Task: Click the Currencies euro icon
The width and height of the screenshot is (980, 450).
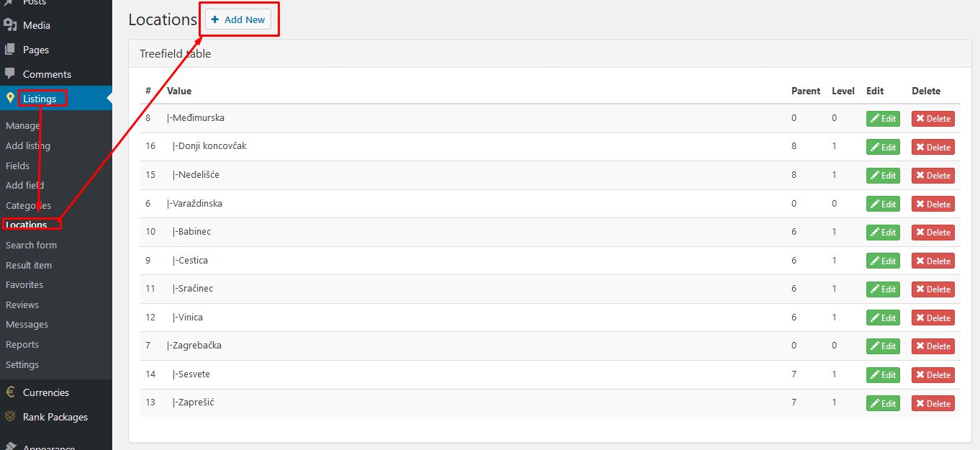Action: point(10,392)
